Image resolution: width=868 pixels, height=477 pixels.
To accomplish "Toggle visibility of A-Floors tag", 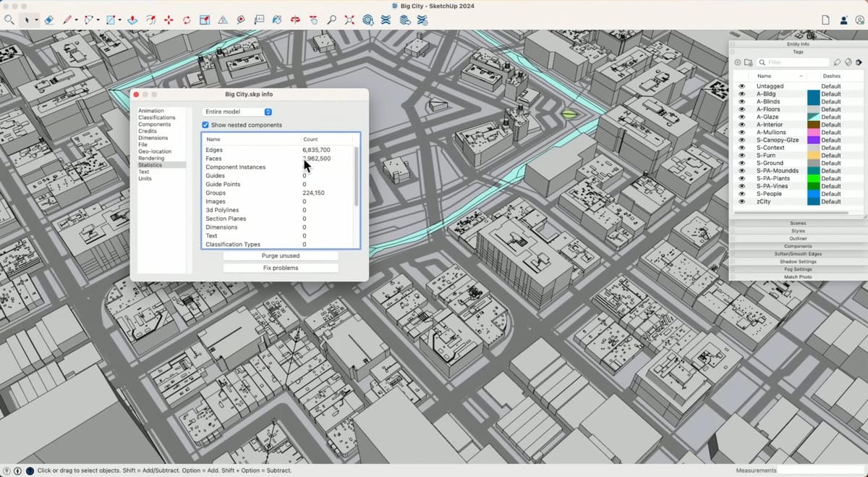I will coord(741,109).
